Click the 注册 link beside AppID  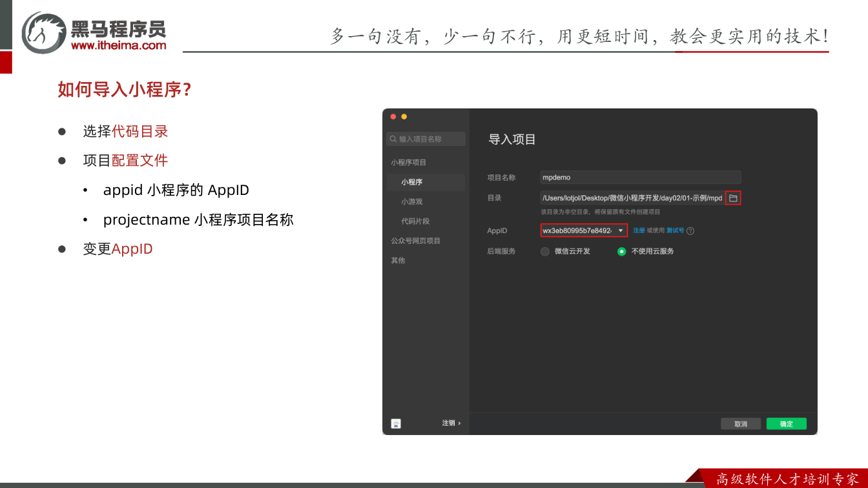pos(639,230)
